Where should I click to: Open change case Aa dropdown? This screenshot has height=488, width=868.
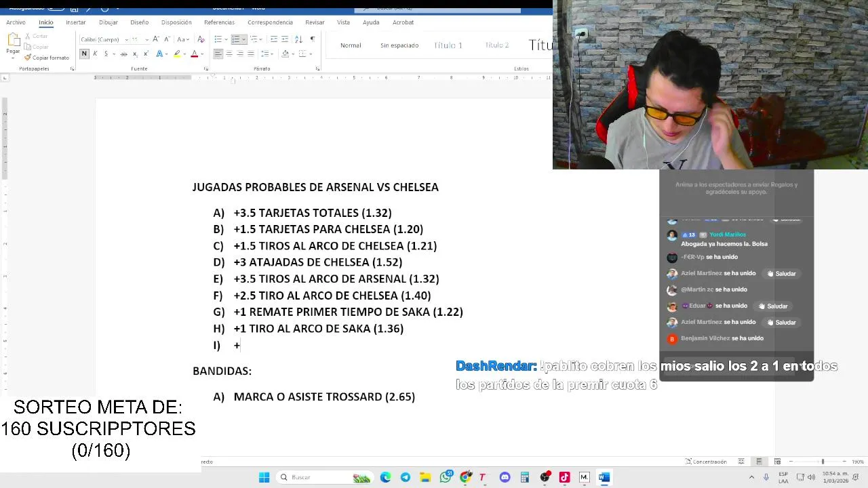point(182,39)
